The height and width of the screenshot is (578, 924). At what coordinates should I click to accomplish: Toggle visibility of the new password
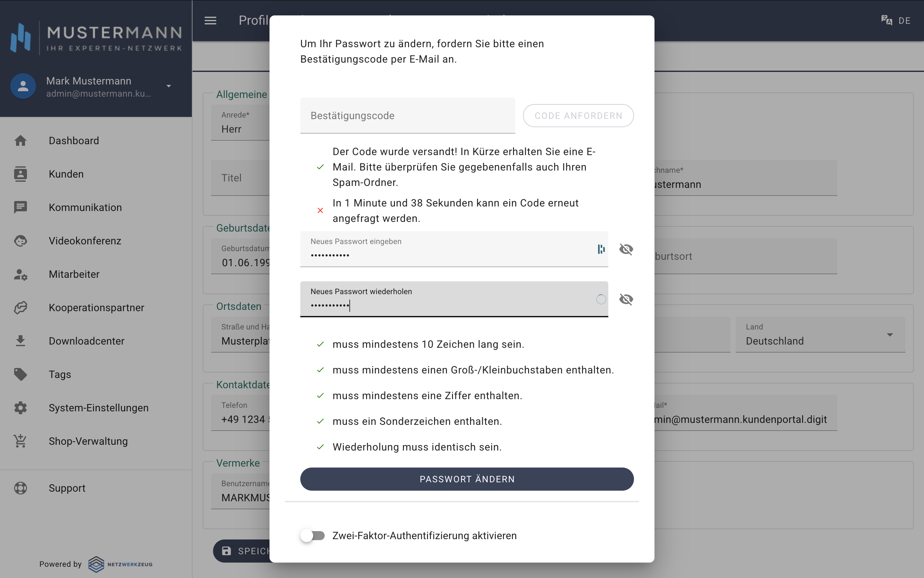coord(626,249)
